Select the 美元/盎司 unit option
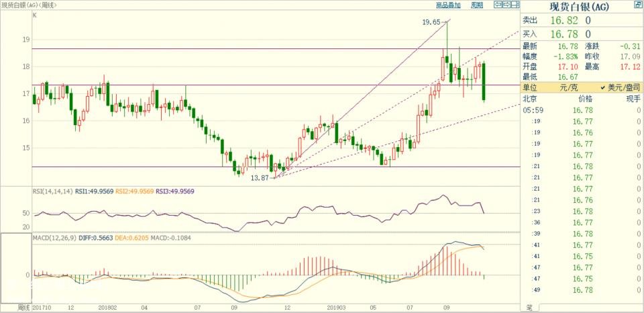The image size is (644, 313). [x=621, y=88]
